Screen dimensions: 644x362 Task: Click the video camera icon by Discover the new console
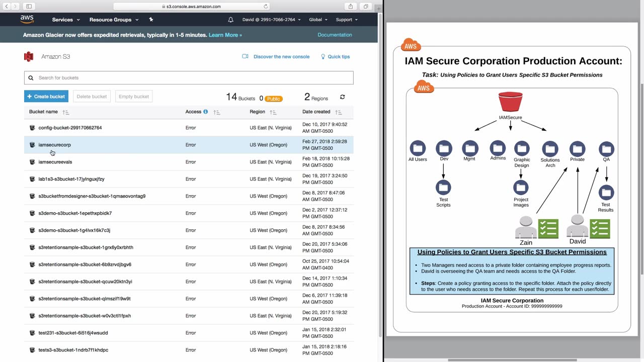[x=246, y=56]
